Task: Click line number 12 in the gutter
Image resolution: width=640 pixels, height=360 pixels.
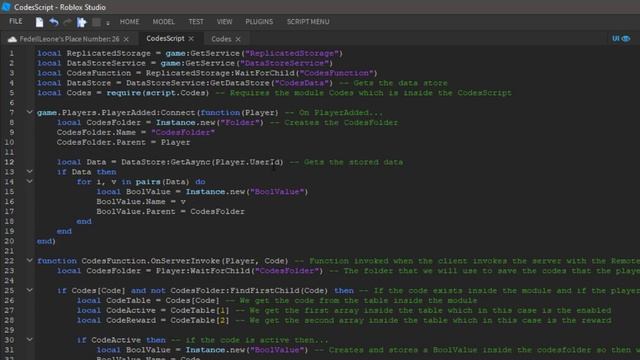Action: (9, 162)
